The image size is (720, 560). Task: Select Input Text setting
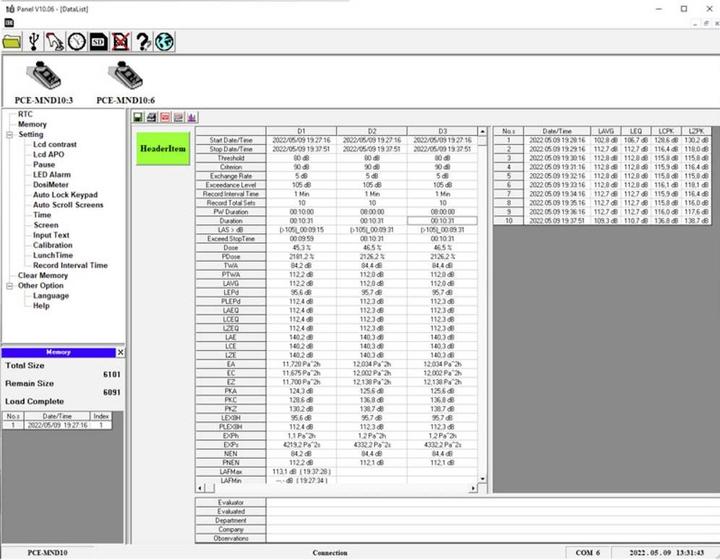[51, 235]
